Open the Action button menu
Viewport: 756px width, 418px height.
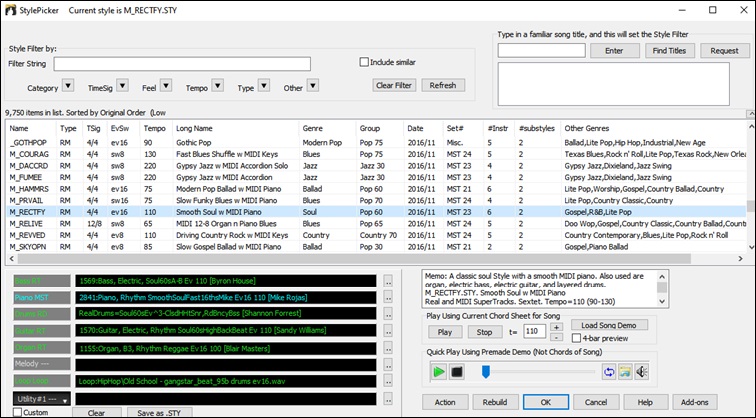point(445,402)
